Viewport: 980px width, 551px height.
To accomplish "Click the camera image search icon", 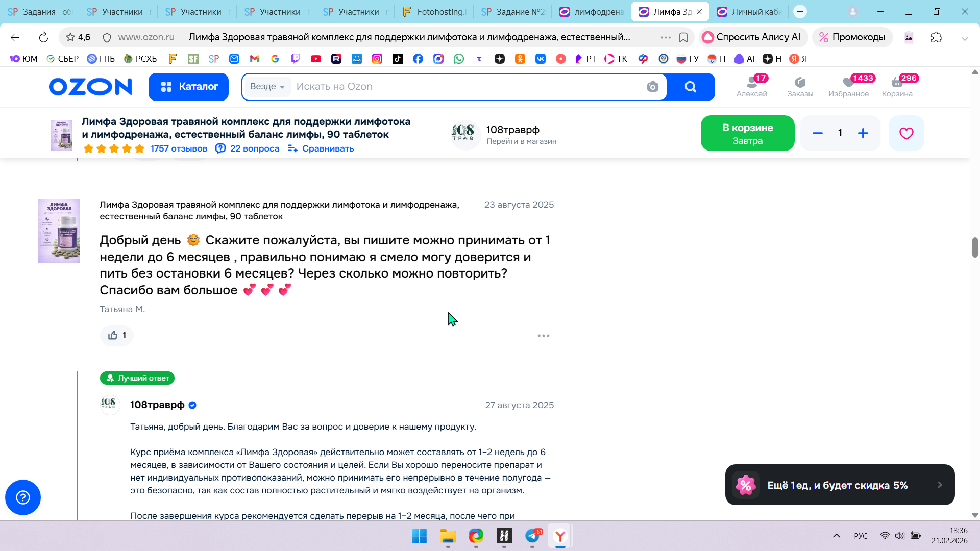I will [x=652, y=87].
